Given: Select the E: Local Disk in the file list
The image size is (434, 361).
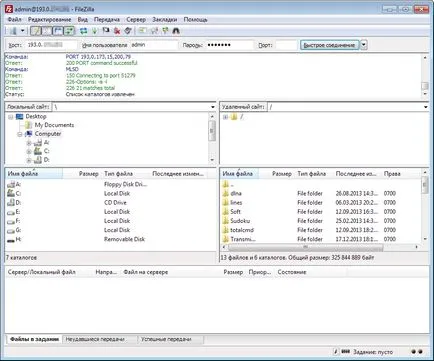Looking at the screenshot, I should click(x=110, y=212).
